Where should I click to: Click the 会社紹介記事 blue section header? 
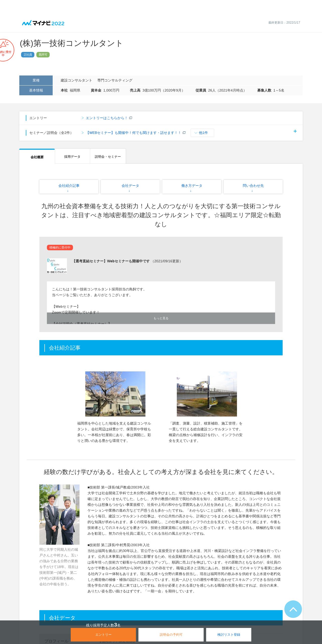(161, 348)
